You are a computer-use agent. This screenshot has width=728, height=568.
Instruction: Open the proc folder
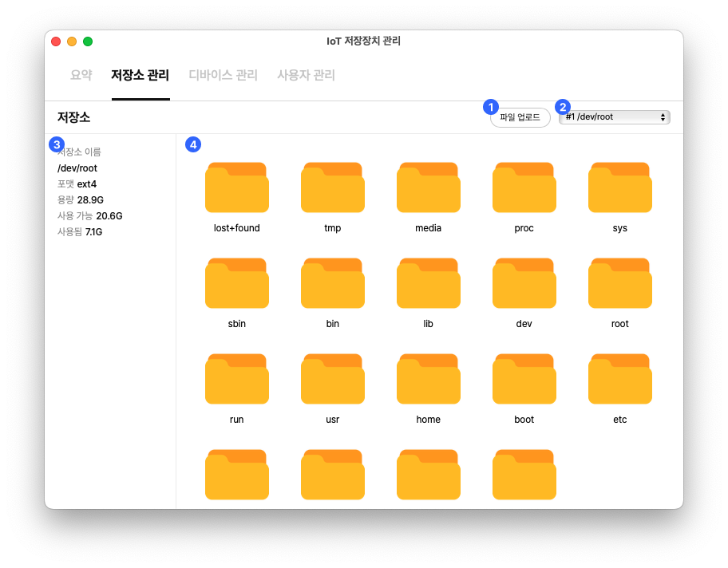524,187
